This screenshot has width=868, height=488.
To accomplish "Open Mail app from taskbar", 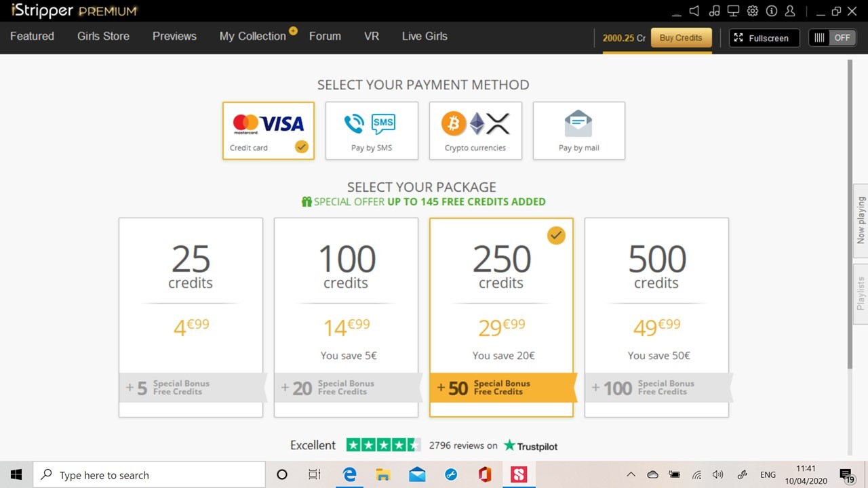I will click(x=417, y=474).
